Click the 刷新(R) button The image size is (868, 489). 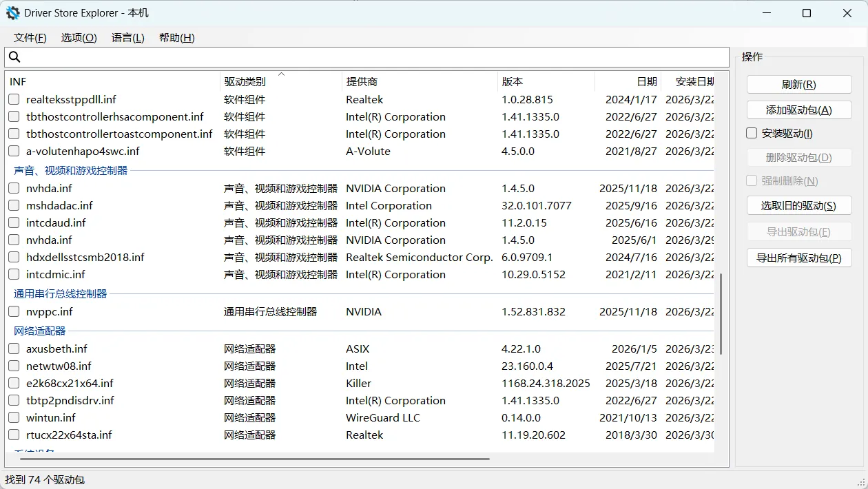coord(799,85)
